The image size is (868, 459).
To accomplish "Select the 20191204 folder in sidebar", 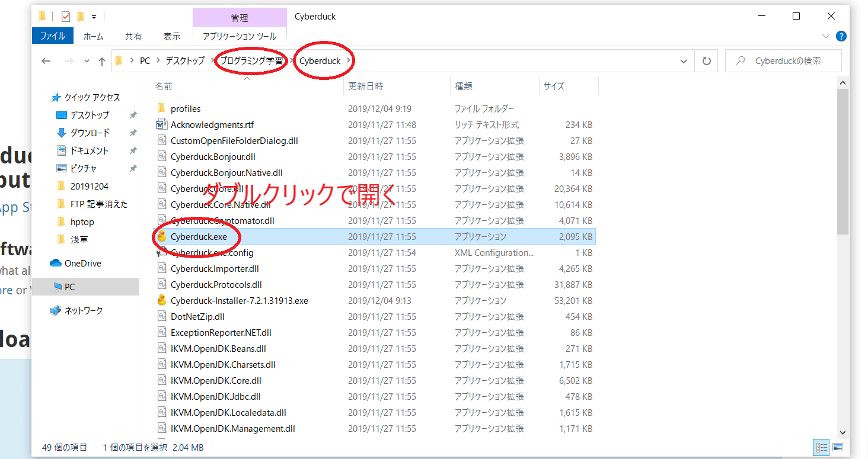I will [89, 186].
